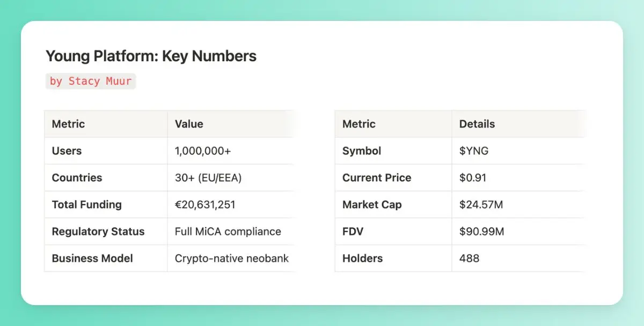This screenshot has height=326, width=644.
Task: Select the 'by Stacy Muur' author tag
Action: click(x=91, y=81)
